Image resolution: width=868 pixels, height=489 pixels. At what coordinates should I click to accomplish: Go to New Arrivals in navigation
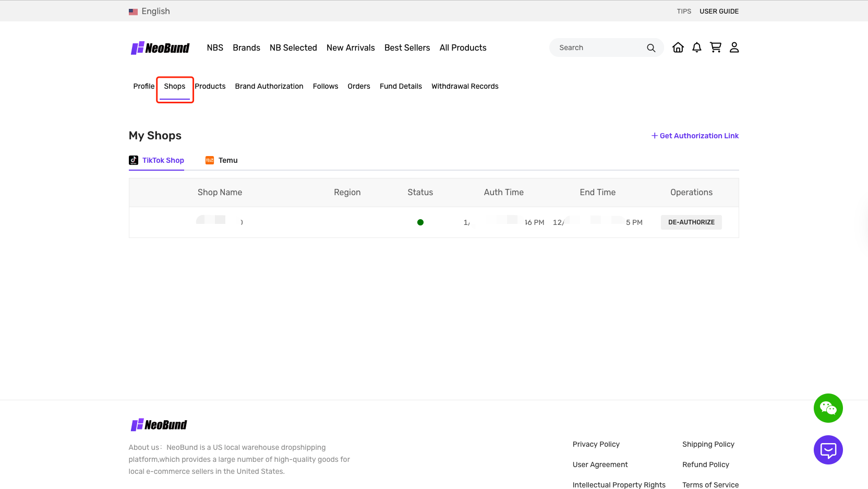point(351,47)
